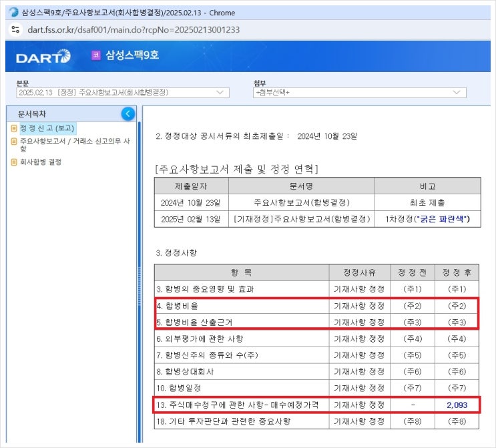Image resolution: width=496 pixels, height=448 pixels.
Task: Click the cell [기재정정]주요사항보고서(합병결정)
Action: point(302,219)
